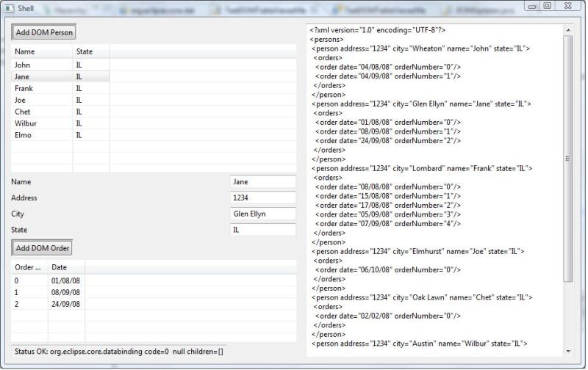Click the person line with city Oak Lawn
The height and width of the screenshot is (370, 588).
422,297
